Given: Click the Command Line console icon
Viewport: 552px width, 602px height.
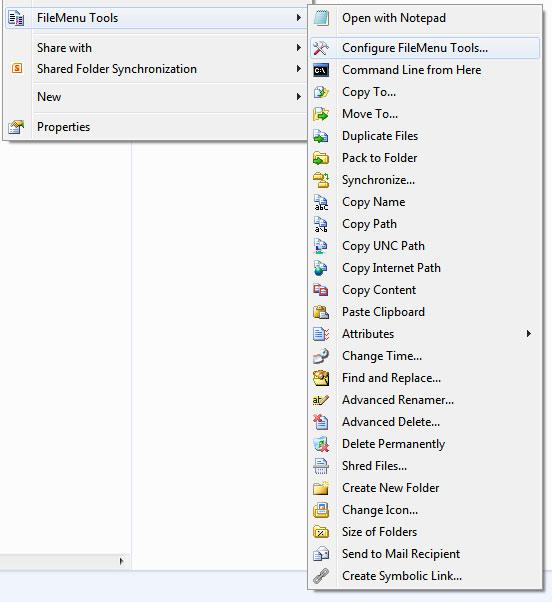Looking at the screenshot, I should 321,70.
